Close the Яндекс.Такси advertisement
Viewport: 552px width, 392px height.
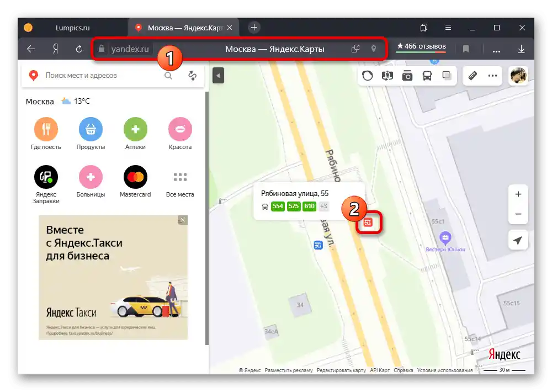pyautogui.click(x=182, y=220)
